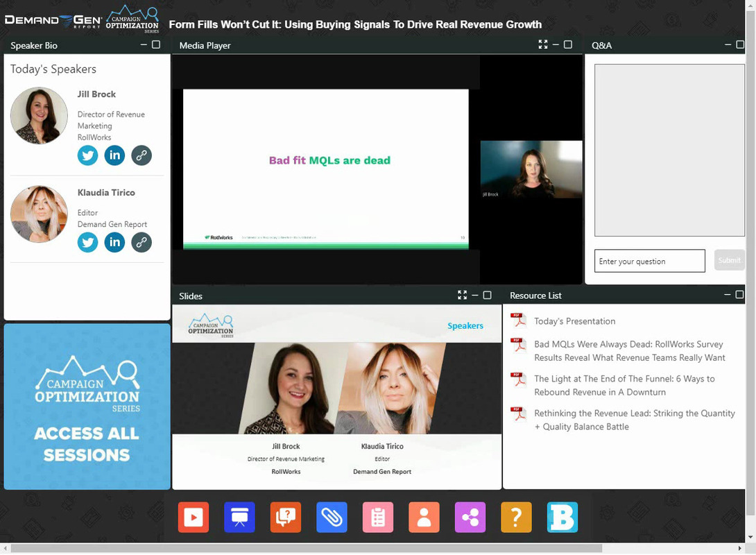Open the paperclip Resource List icon
Viewport: 756px width, 555px height.
(332, 518)
